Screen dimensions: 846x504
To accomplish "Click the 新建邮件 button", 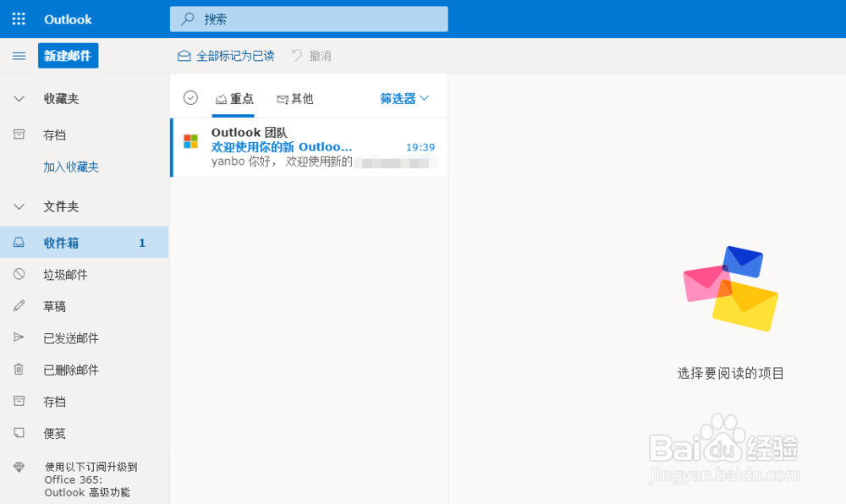I will click(68, 56).
